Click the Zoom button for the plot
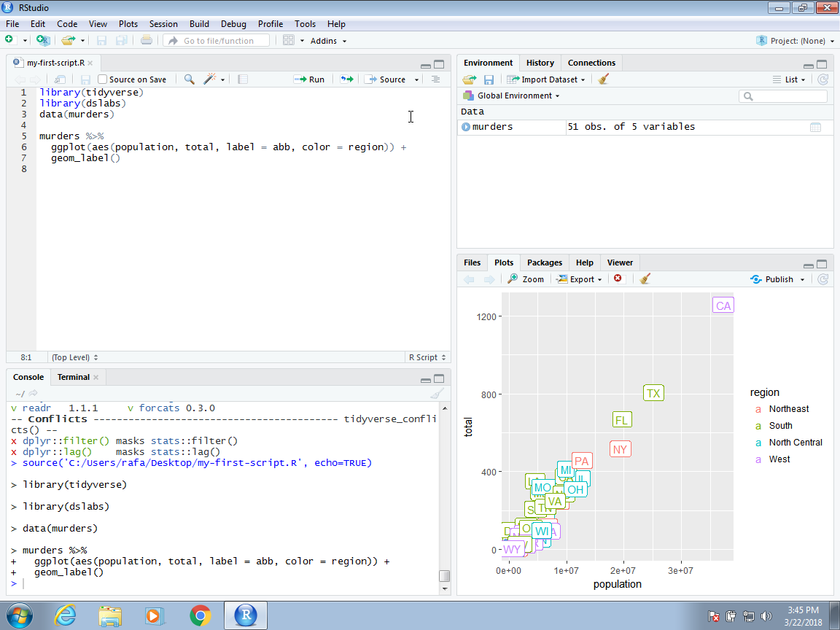840x630 pixels. click(x=526, y=279)
